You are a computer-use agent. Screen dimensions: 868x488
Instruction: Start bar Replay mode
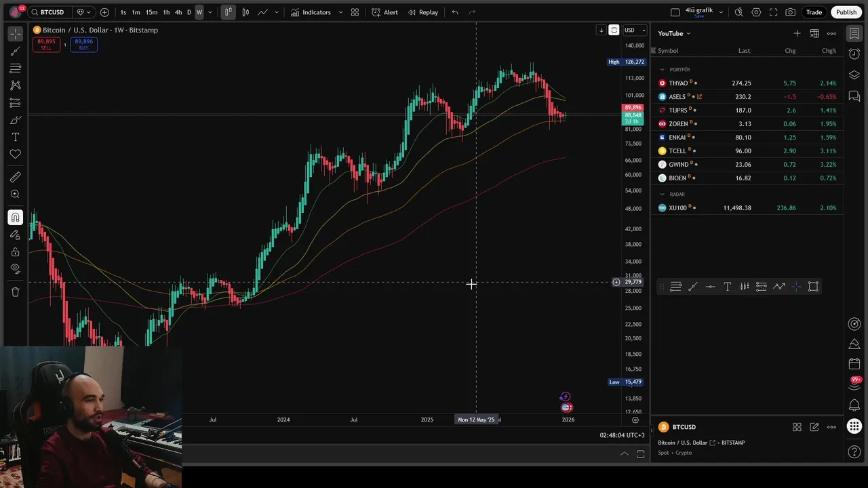[422, 12]
